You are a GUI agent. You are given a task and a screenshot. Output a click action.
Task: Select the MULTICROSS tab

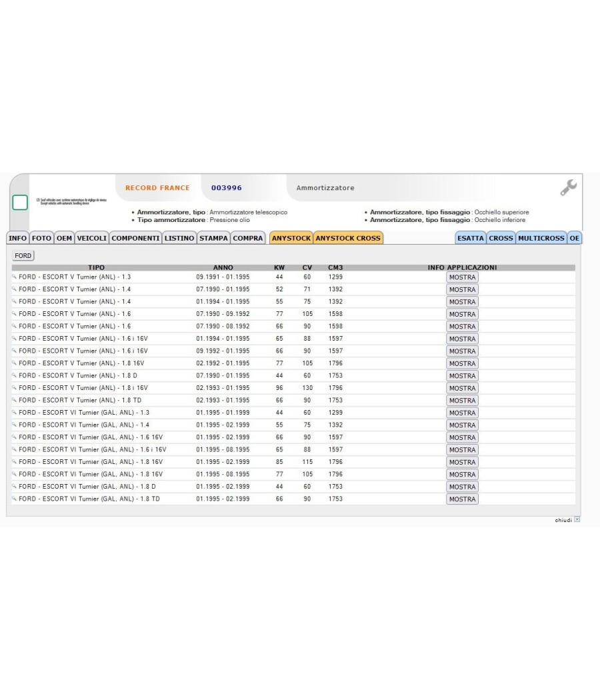541,238
